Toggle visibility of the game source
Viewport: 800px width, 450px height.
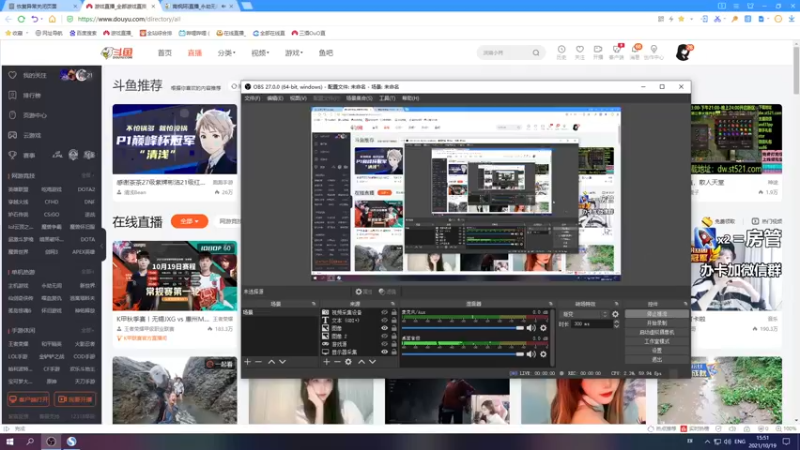tap(385, 344)
